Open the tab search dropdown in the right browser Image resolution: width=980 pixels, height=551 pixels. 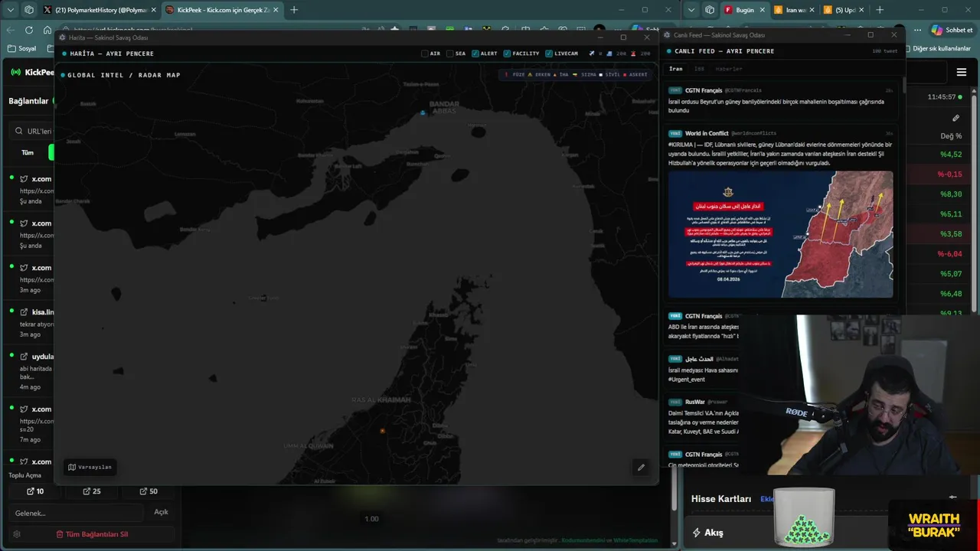[x=691, y=10]
